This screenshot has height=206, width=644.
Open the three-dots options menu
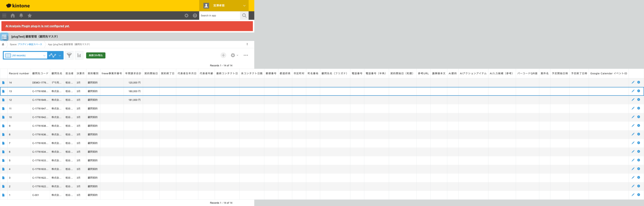click(x=246, y=55)
